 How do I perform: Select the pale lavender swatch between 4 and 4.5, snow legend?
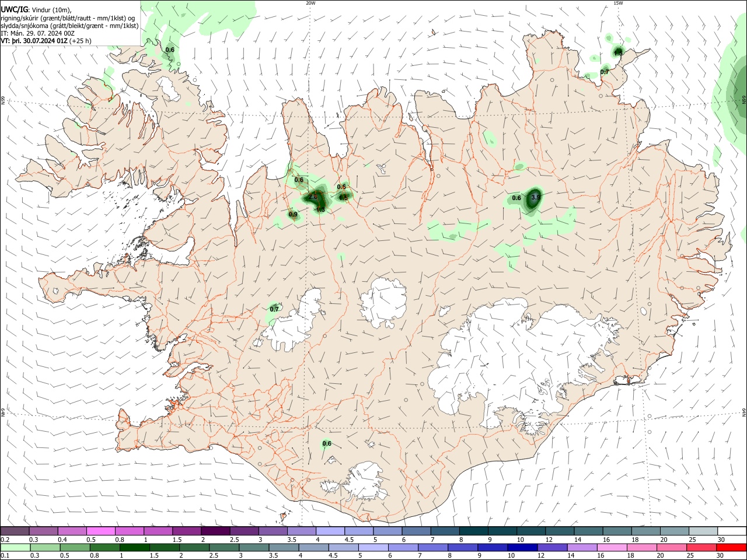click(x=330, y=531)
